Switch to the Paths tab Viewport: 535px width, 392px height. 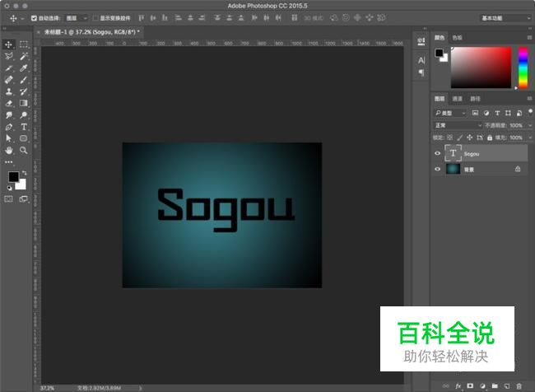coord(475,99)
